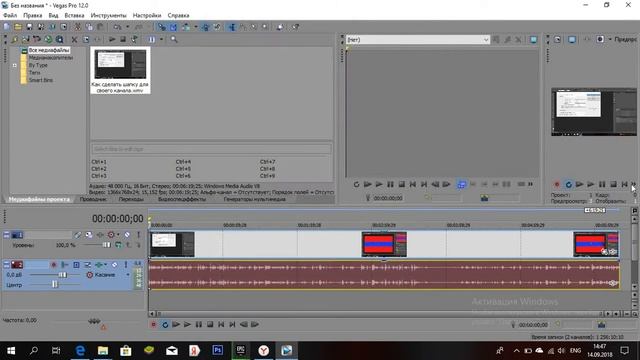Switch to the Проводник tab
This screenshot has height=360, width=640.
point(93,199)
